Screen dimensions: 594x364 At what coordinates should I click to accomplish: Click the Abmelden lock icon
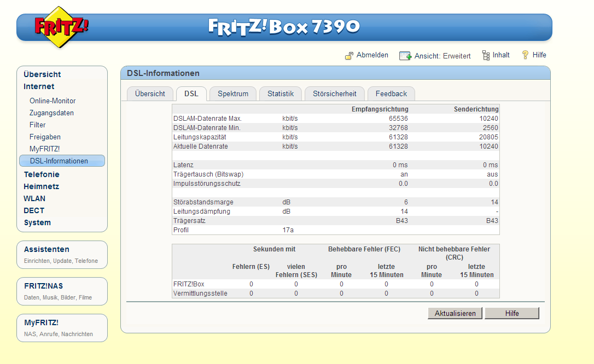pos(349,56)
